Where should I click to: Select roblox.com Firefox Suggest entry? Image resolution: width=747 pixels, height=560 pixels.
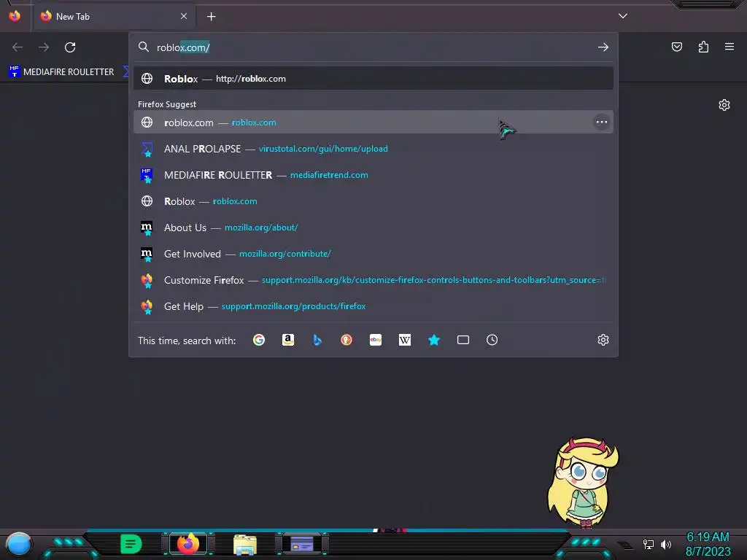(373, 122)
